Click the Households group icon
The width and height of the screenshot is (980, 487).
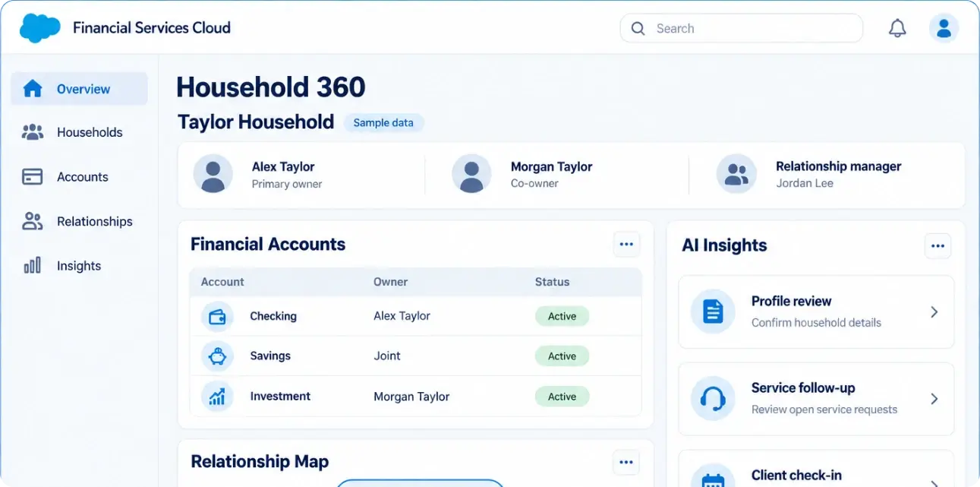coord(33,132)
